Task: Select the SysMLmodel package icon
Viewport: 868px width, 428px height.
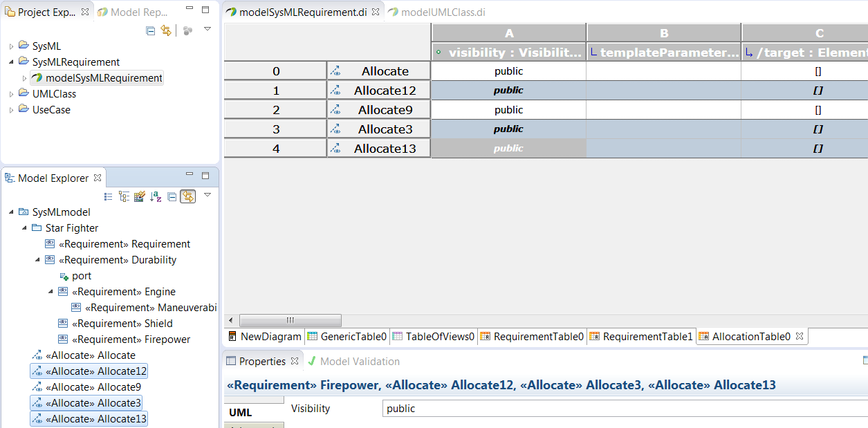Action: coord(24,212)
